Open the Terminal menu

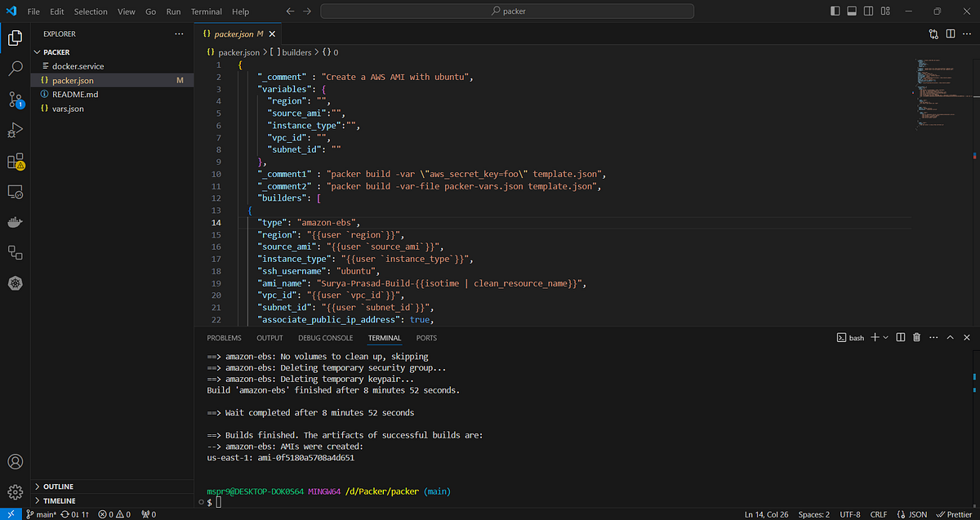[207, 11]
